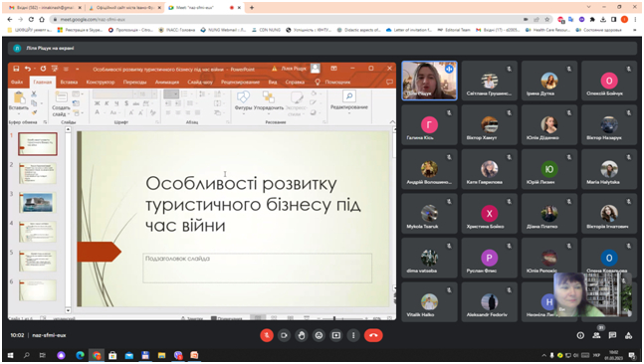Image resolution: width=644 pixels, height=364 pixels.
Task: Toggle underline Ч formatting
Action: [116, 103]
